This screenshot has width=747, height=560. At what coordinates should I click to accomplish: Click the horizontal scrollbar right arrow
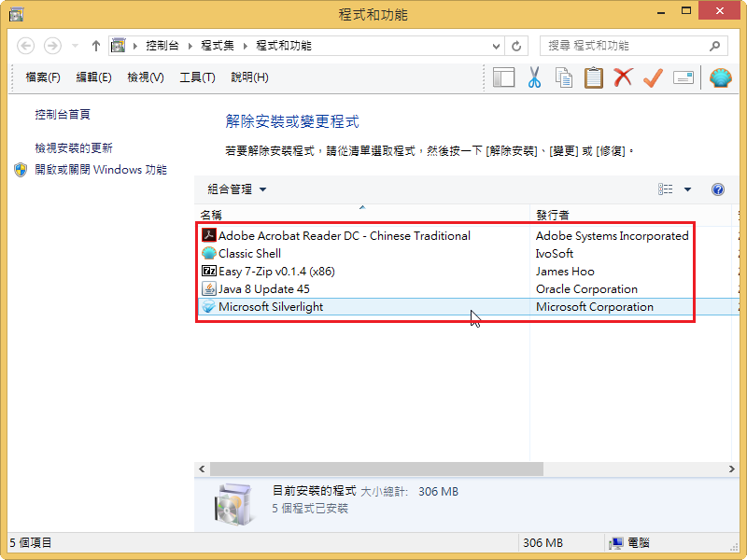click(x=732, y=469)
